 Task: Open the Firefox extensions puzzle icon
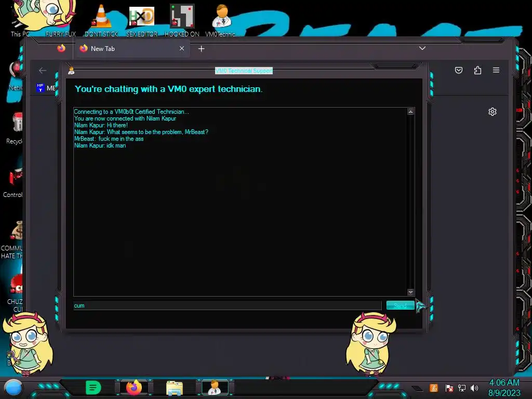coord(477,70)
